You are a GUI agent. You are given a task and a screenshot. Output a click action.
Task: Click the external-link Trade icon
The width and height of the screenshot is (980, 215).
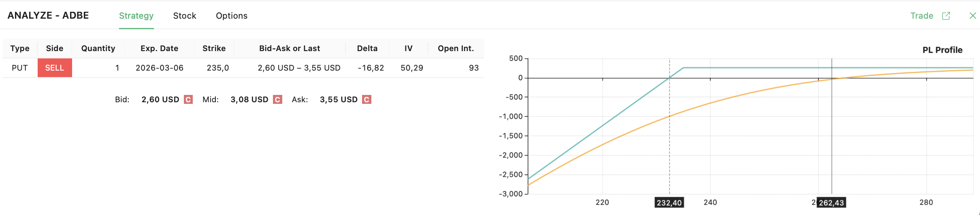946,16
